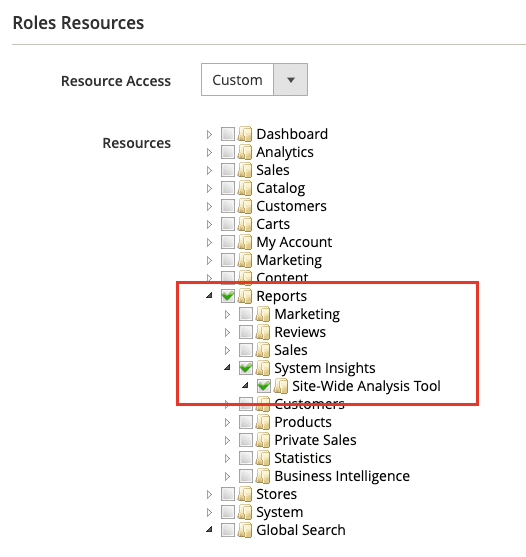Open the Resource Access Custom dropdown
This screenshot has height=557, width=526.
pyautogui.click(x=254, y=80)
